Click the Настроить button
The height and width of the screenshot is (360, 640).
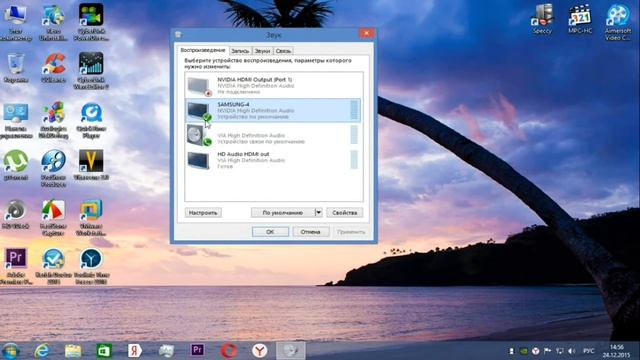coord(203,213)
